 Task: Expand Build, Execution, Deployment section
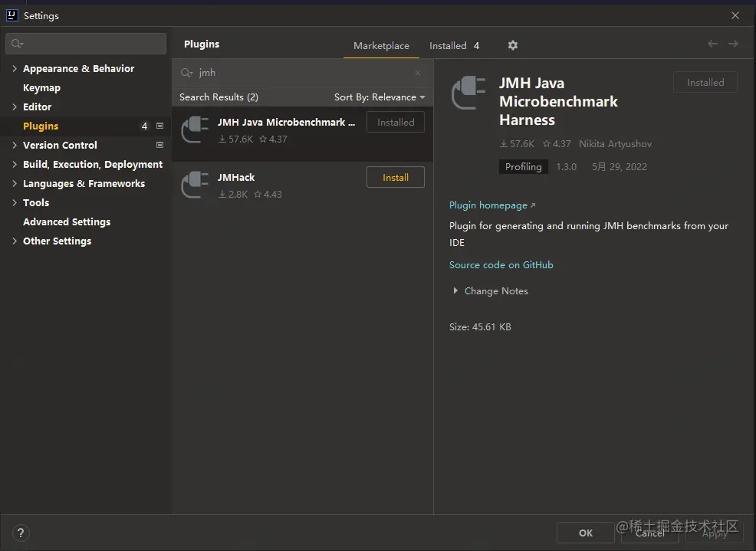point(15,165)
